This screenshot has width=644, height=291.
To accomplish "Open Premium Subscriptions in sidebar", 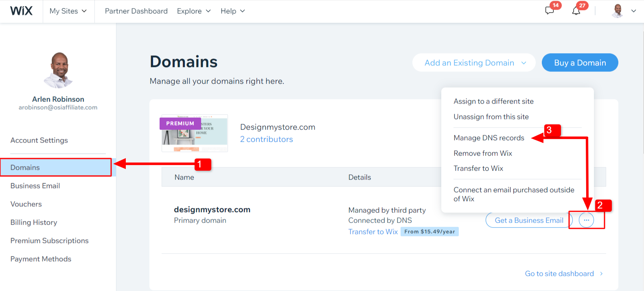I will (x=49, y=241).
